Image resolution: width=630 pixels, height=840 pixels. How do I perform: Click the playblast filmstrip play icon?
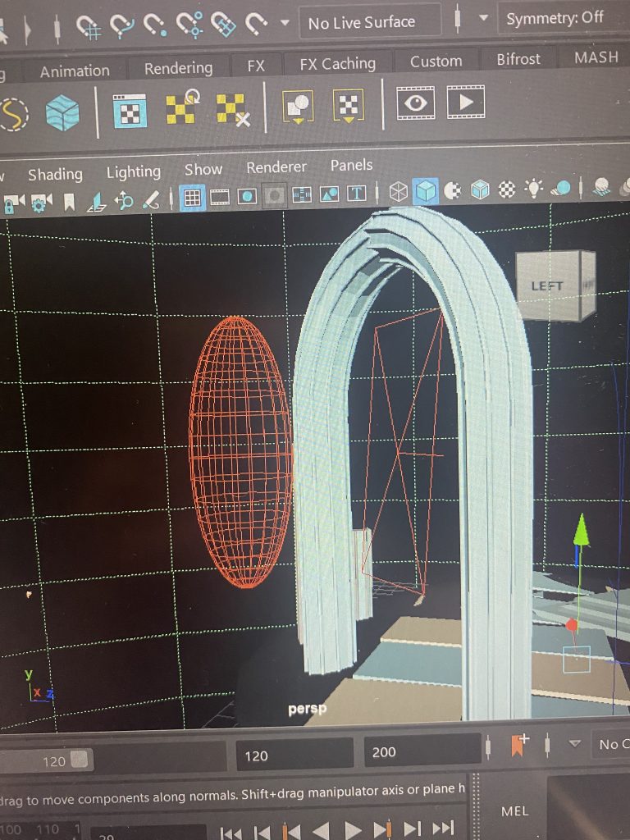pos(465,103)
